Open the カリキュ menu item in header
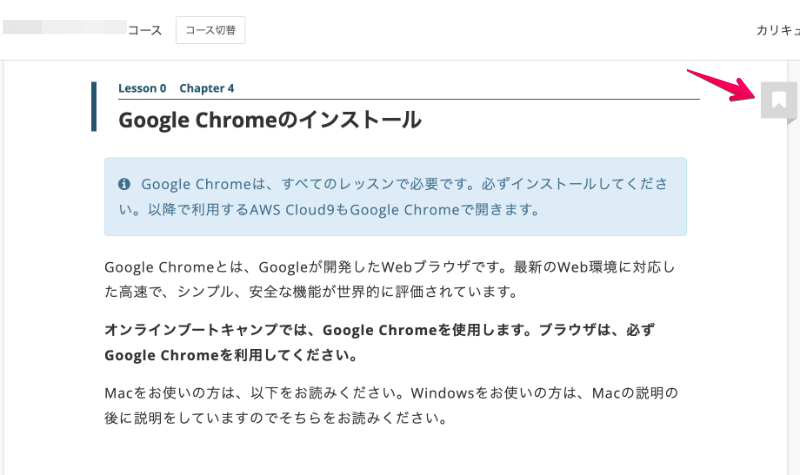 (777, 30)
